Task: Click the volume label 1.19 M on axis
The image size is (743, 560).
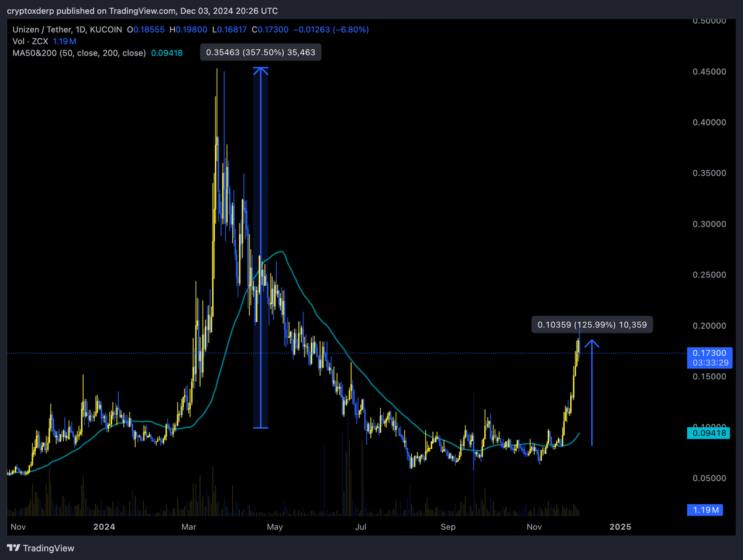Action: coord(706,510)
